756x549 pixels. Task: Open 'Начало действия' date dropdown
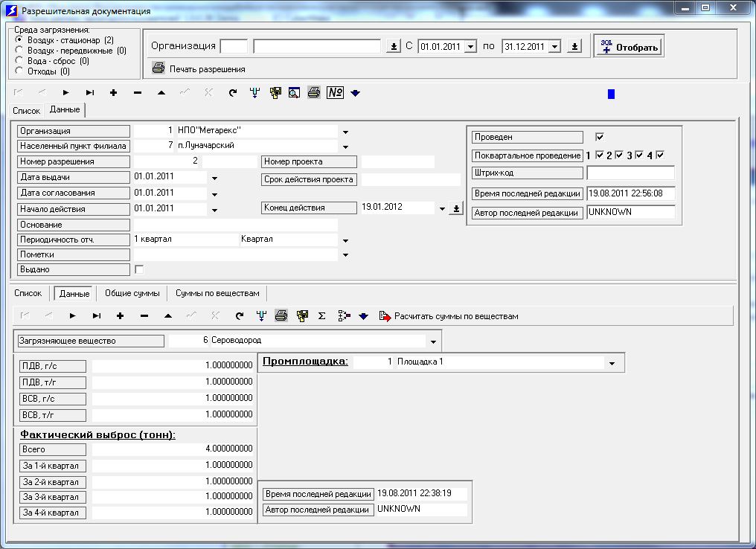coord(214,211)
